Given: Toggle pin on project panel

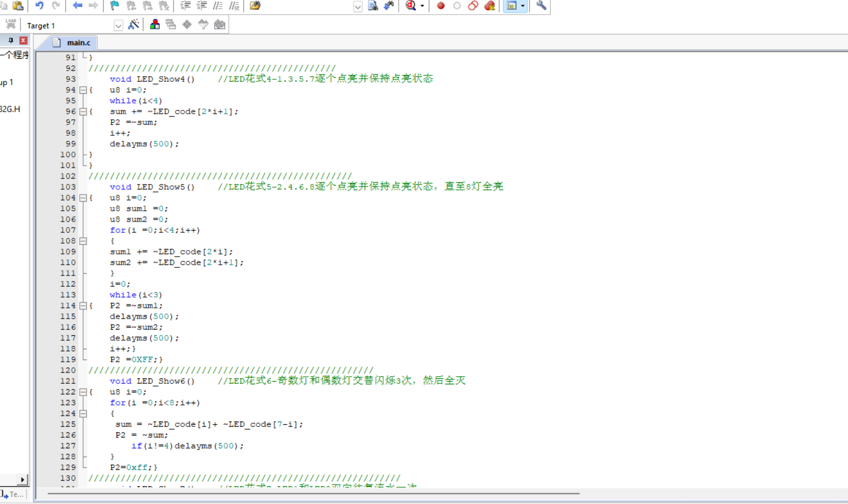Looking at the screenshot, I should [x=11, y=40].
